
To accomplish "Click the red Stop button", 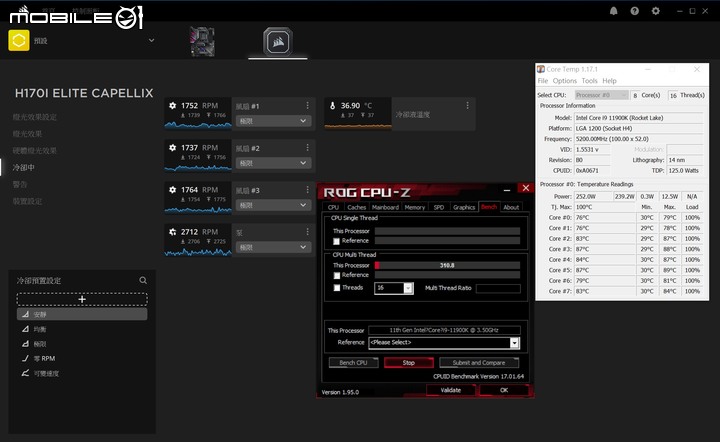I will (409, 363).
